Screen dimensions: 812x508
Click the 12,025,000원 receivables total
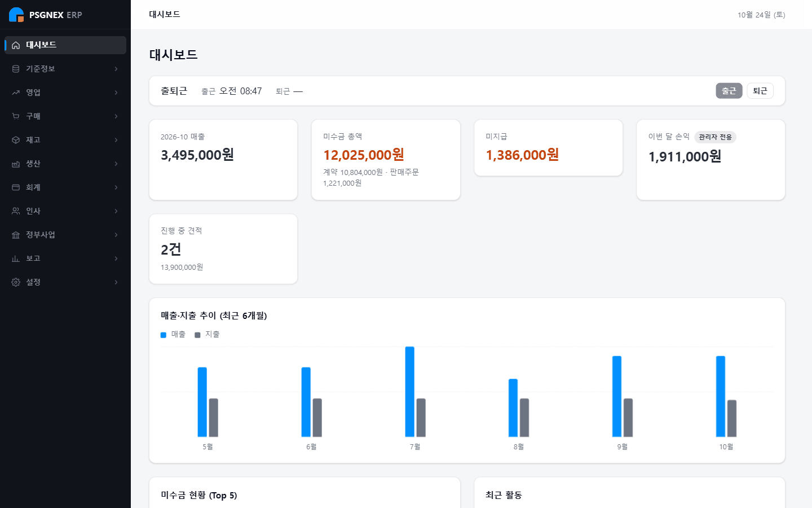coord(364,155)
